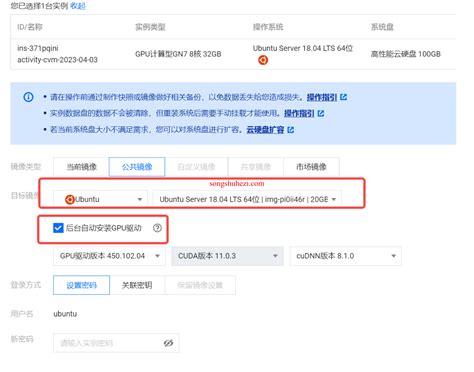Click external link icon after first 操作指引
474x372 pixels.
point(344,97)
